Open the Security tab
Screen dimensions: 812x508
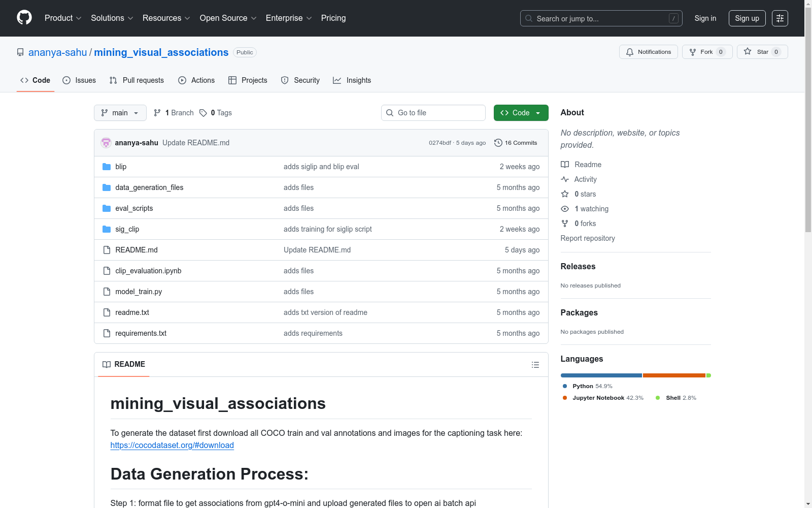(x=300, y=80)
